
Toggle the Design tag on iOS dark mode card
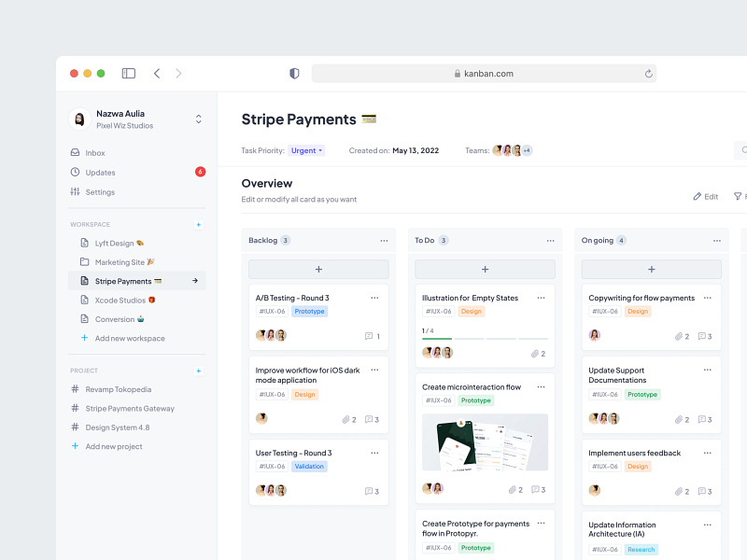click(303, 395)
